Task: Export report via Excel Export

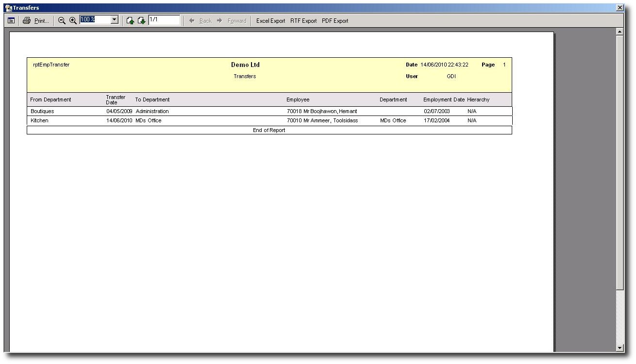Action: [x=270, y=21]
